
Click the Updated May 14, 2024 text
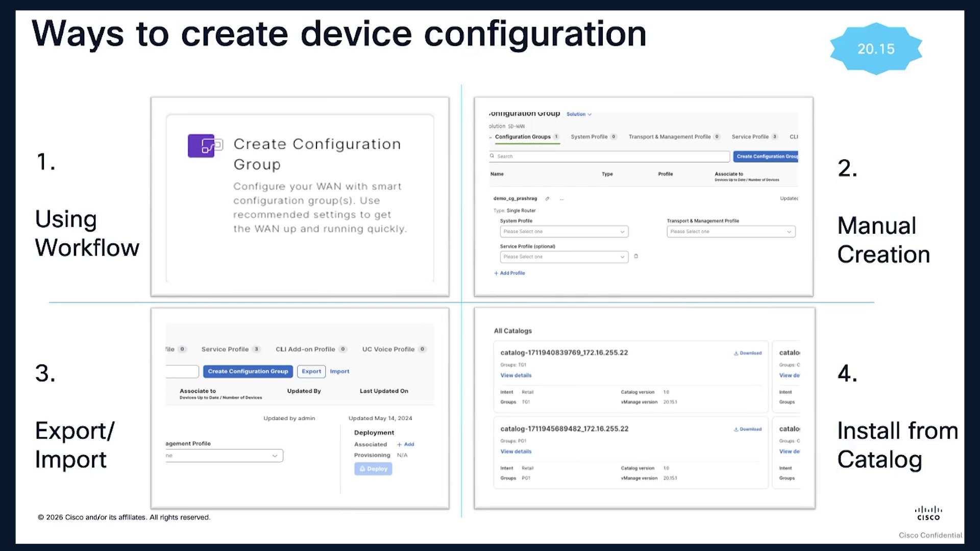(x=380, y=418)
